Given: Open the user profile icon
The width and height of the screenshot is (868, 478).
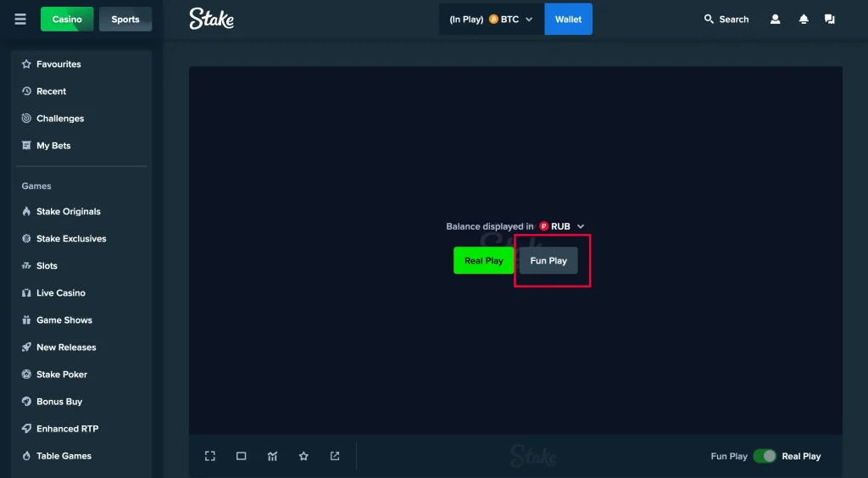Looking at the screenshot, I should 775,19.
